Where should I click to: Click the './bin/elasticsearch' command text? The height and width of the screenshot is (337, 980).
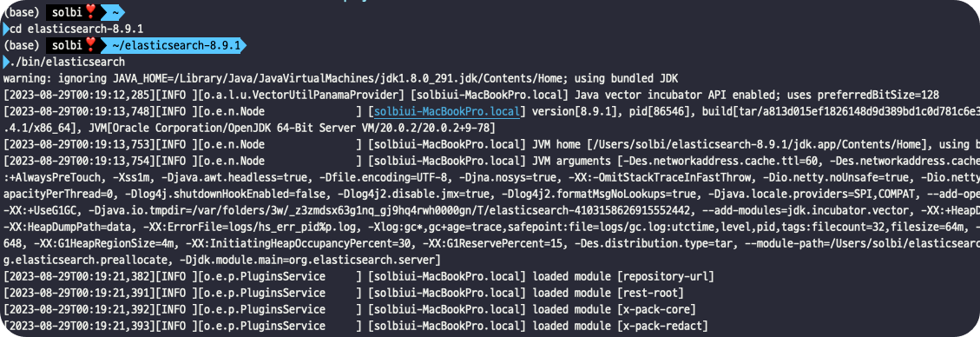coord(68,62)
